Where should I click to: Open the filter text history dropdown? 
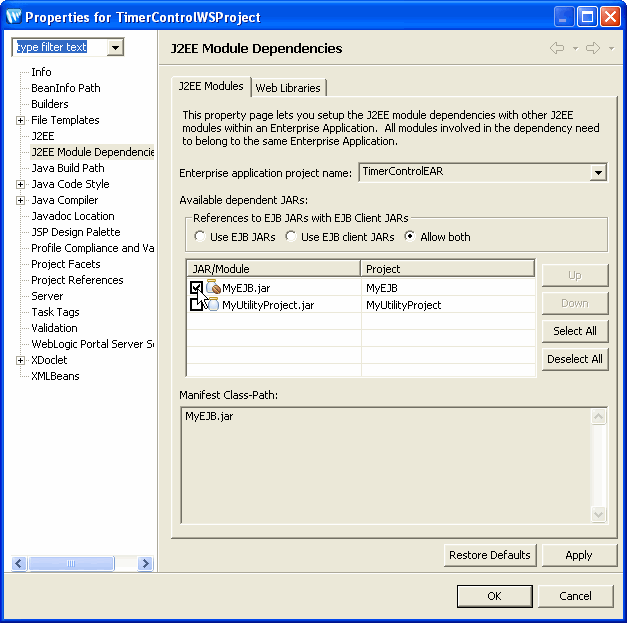(116, 48)
